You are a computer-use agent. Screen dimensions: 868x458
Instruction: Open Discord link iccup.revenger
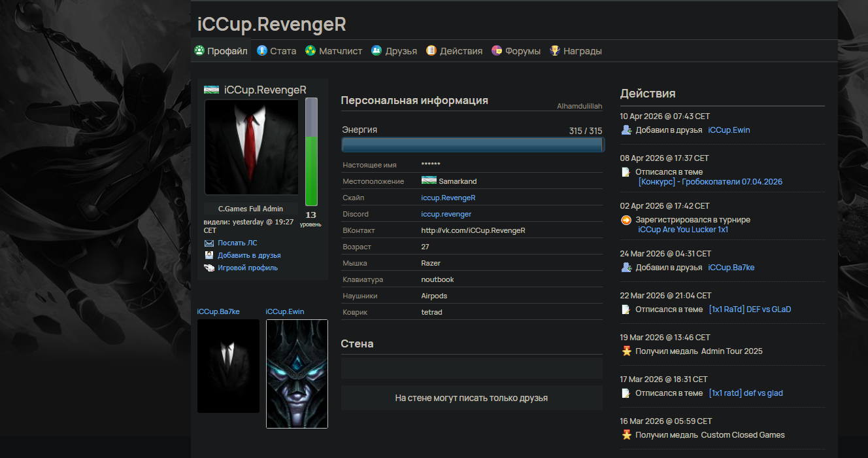click(446, 214)
